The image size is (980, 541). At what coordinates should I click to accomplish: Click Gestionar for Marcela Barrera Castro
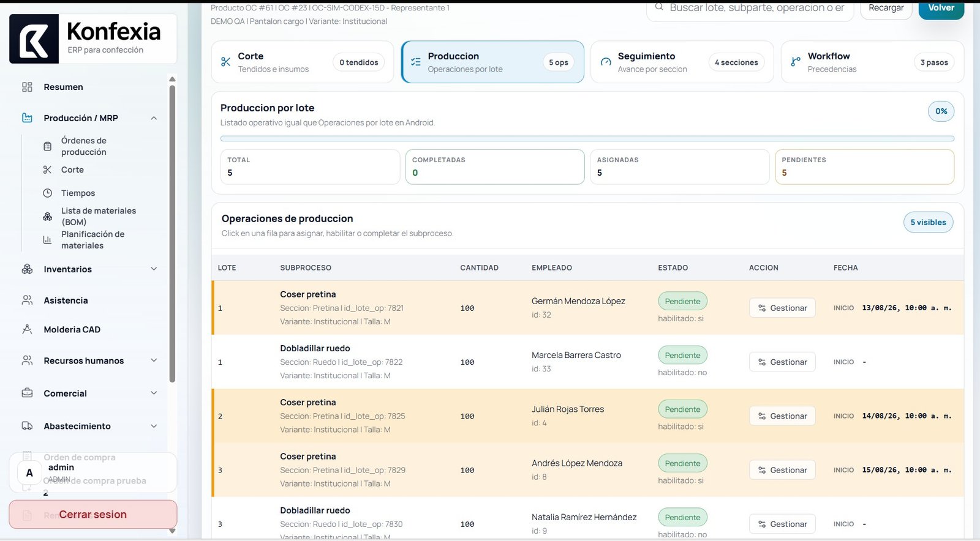coord(782,362)
